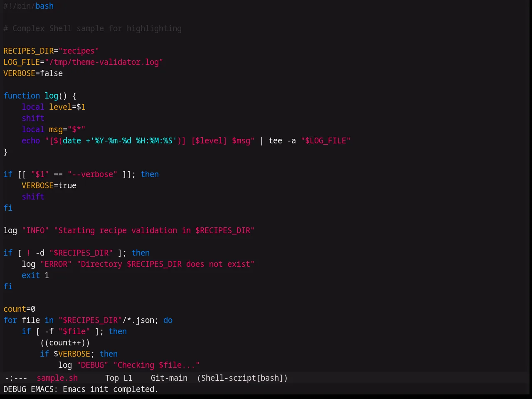Click the Git-main indicator in mode line
Image resolution: width=532 pixels, height=399 pixels.
coord(169,378)
